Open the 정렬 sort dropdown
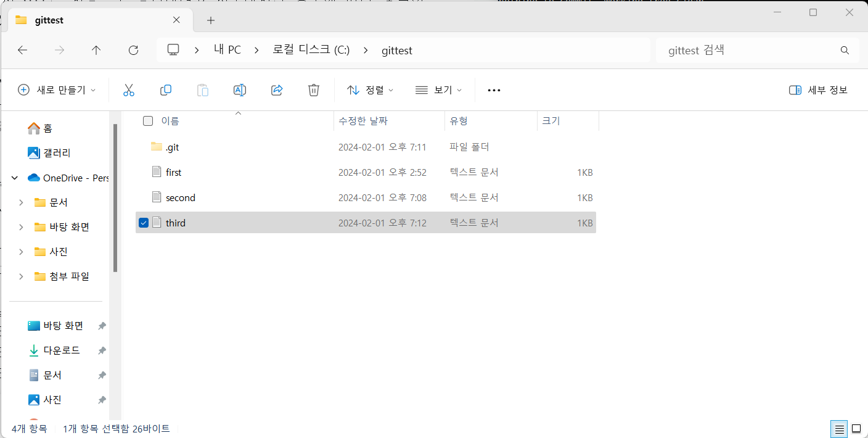 (x=370, y=90)
